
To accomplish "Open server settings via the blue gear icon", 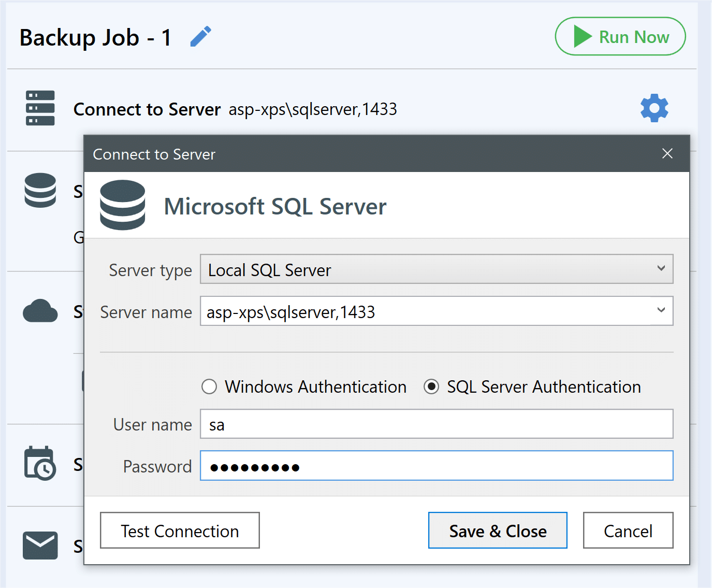I will 655,108.
